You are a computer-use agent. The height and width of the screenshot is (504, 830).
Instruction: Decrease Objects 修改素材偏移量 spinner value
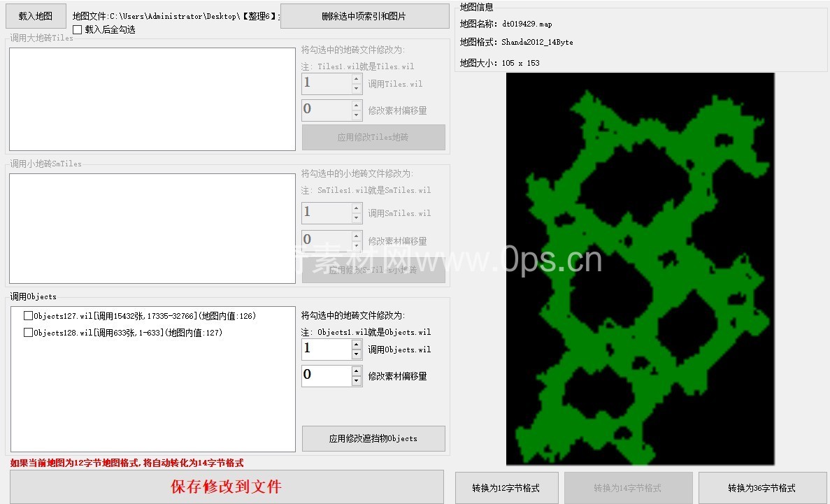357,381
